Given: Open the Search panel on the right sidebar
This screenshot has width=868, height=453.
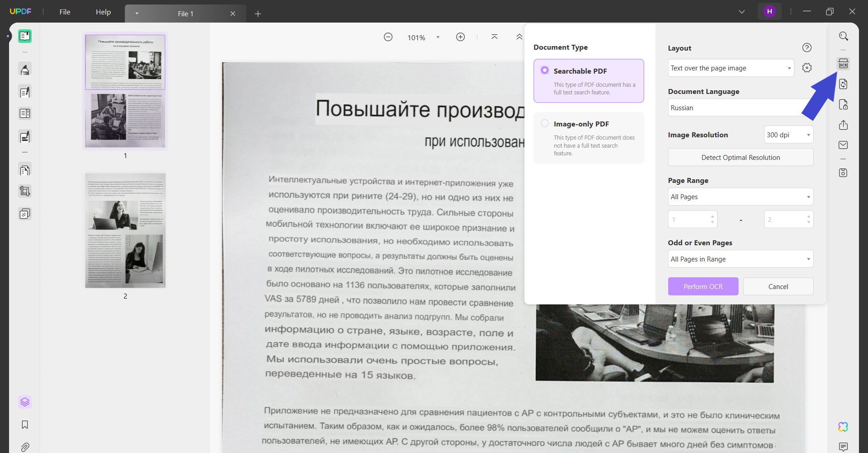Looking at the screenshot, I should pyautogui.click(x=844, y=36).
